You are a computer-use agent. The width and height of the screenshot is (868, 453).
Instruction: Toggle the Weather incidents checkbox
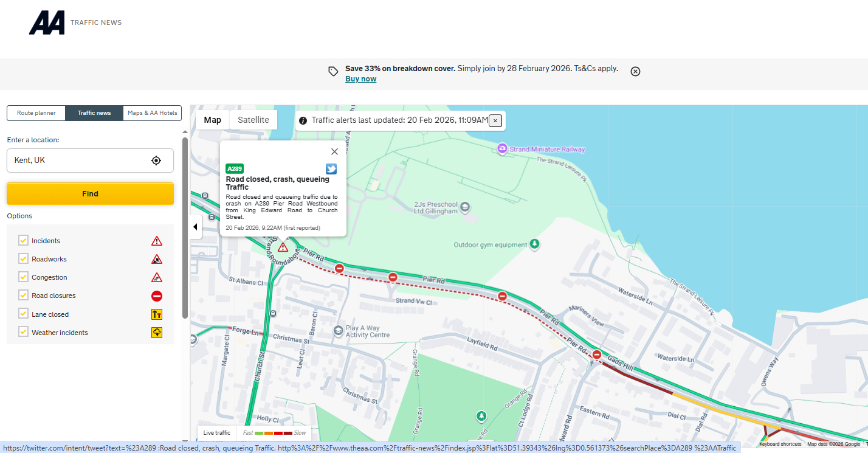(x=24, y=332)
